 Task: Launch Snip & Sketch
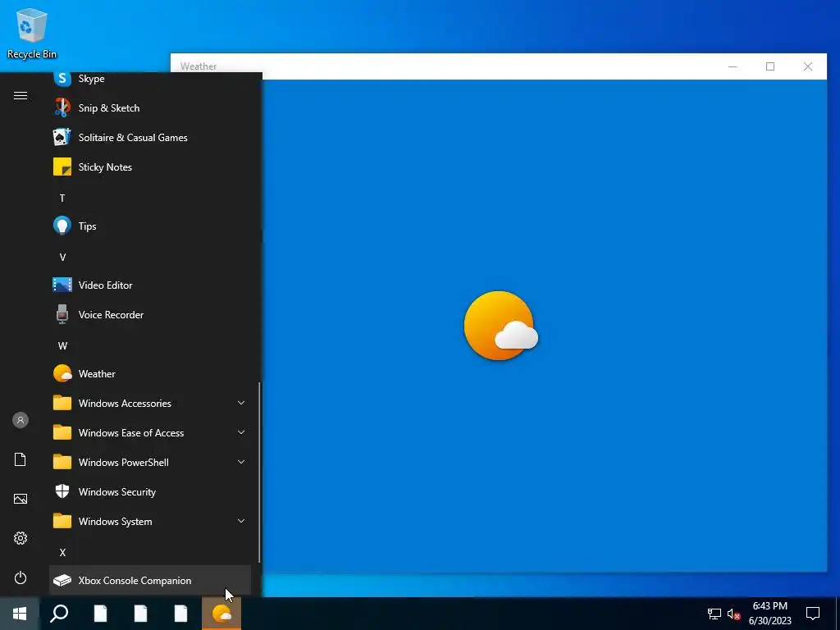pos(150,108)
